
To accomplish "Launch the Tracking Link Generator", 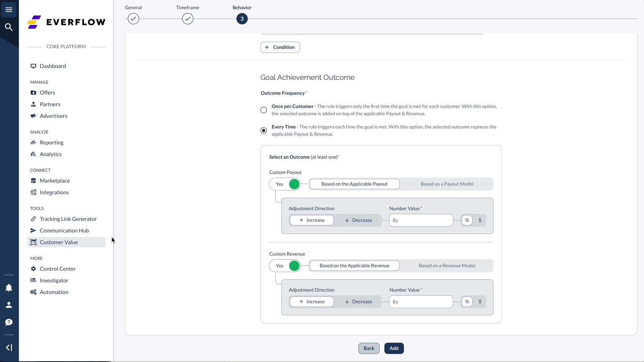I will [x=68, y=219].
